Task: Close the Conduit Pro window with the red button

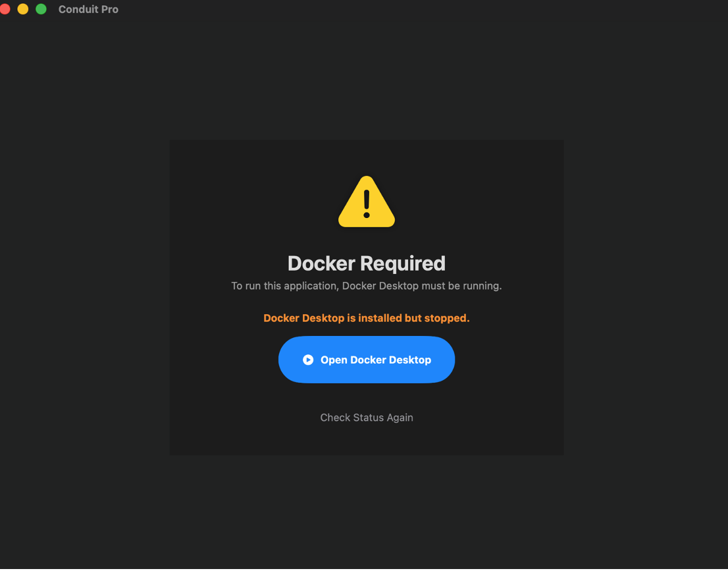Action: coord(5,9)
